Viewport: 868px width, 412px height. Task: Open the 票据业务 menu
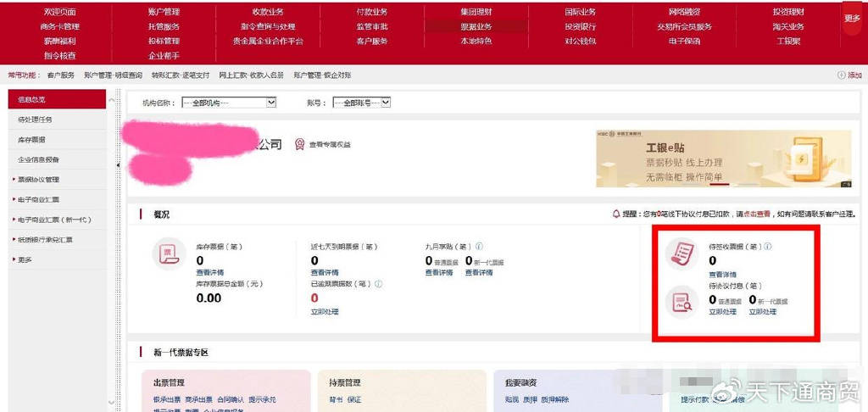point(476,26)
